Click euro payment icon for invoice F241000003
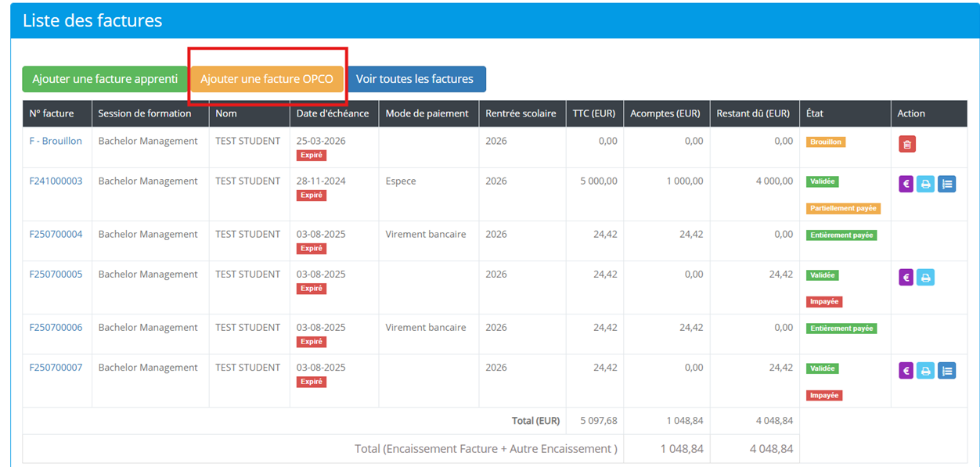 tap(906, 185)
